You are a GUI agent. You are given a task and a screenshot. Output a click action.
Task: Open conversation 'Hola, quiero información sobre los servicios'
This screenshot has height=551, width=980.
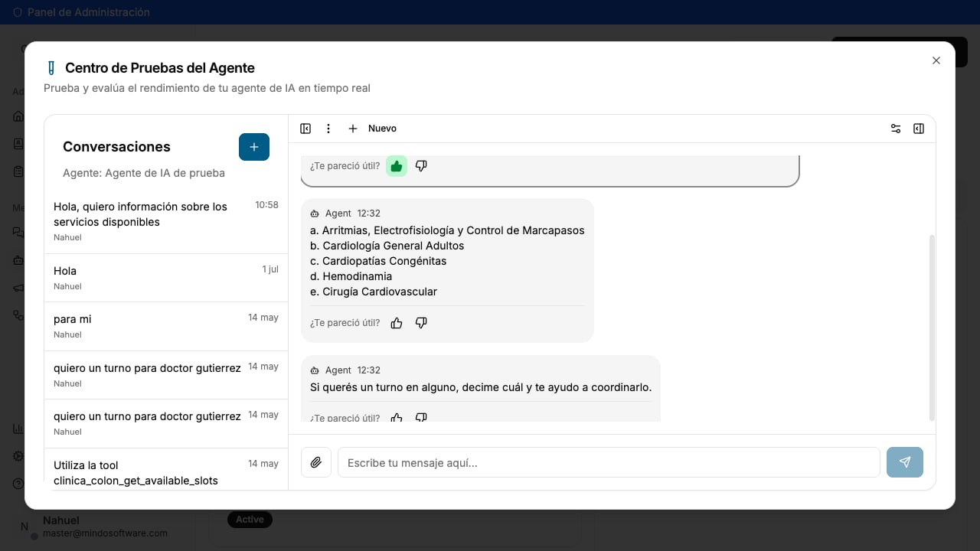(x=166, y=221)
